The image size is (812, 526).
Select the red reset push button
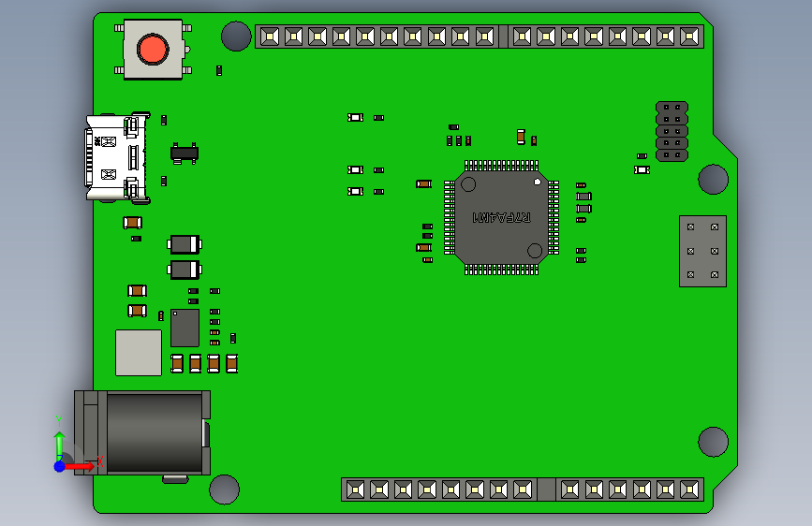tap(153, 50)
